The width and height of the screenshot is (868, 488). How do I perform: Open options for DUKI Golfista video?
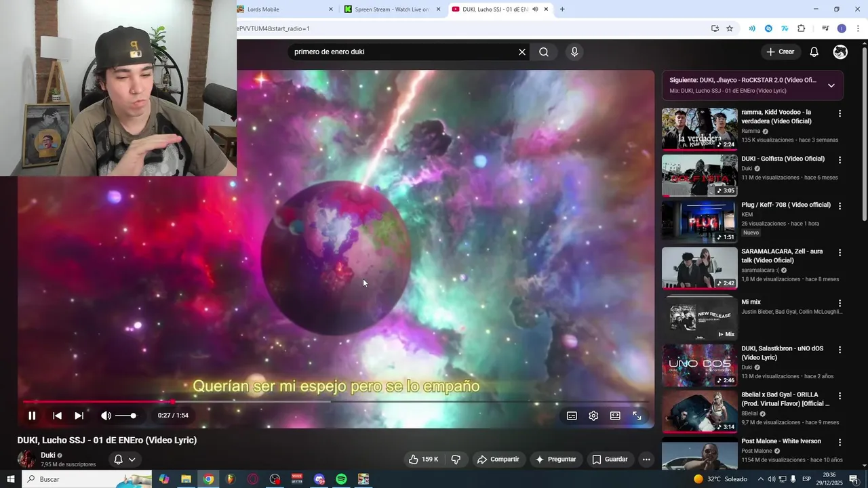[840, 161]
